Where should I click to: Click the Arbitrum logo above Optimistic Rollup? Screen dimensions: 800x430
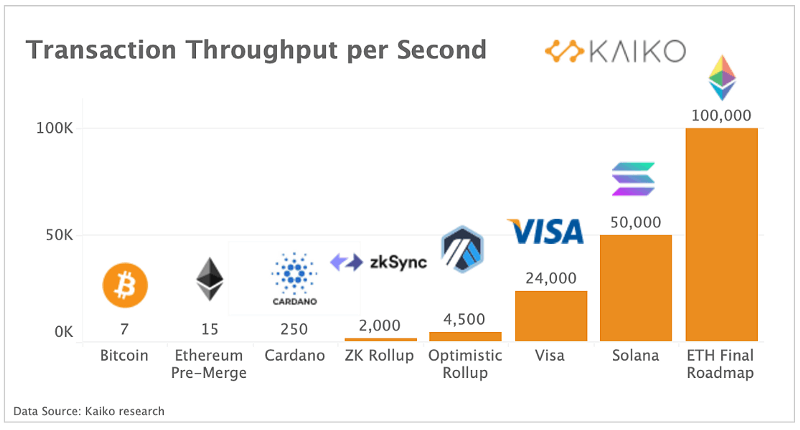click(462, 250)
